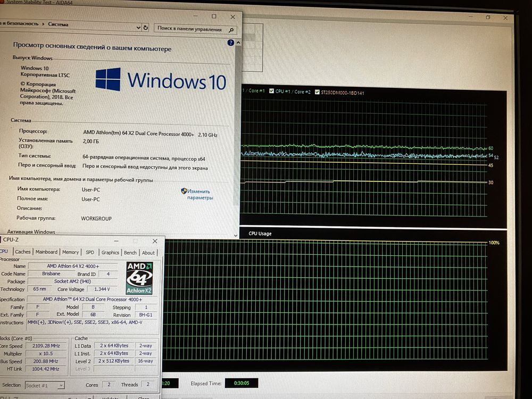Click the Multiplier x 10.5 value
The image size is (532, 399).
(46, 354)
